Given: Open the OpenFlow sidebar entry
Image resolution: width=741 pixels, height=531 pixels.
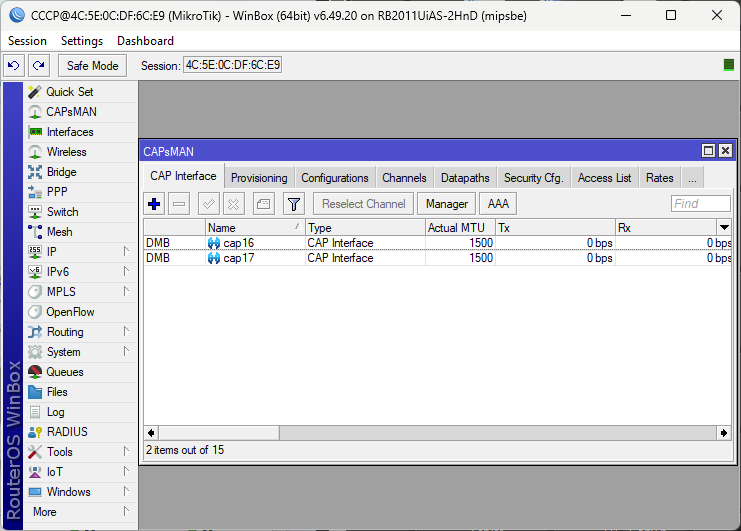Looking at the screenshot, I should (80, 312).
